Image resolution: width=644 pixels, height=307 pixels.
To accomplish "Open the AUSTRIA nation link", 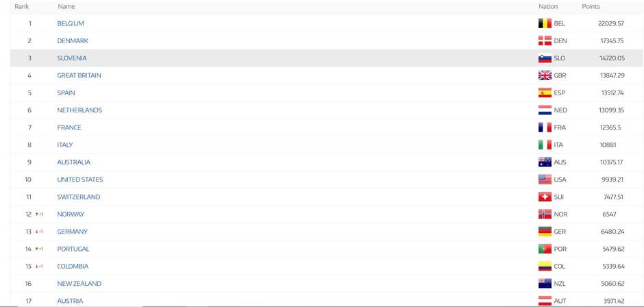I will tap(70, 301).
